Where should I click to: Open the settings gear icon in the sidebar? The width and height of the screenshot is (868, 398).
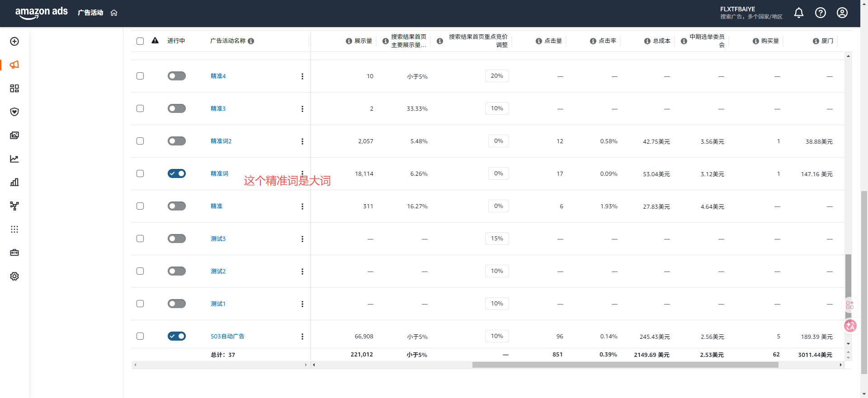(14, 276)
